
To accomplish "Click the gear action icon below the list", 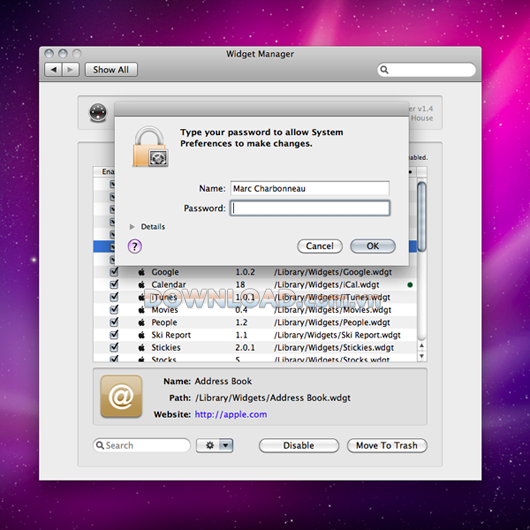I will [210, 445].
